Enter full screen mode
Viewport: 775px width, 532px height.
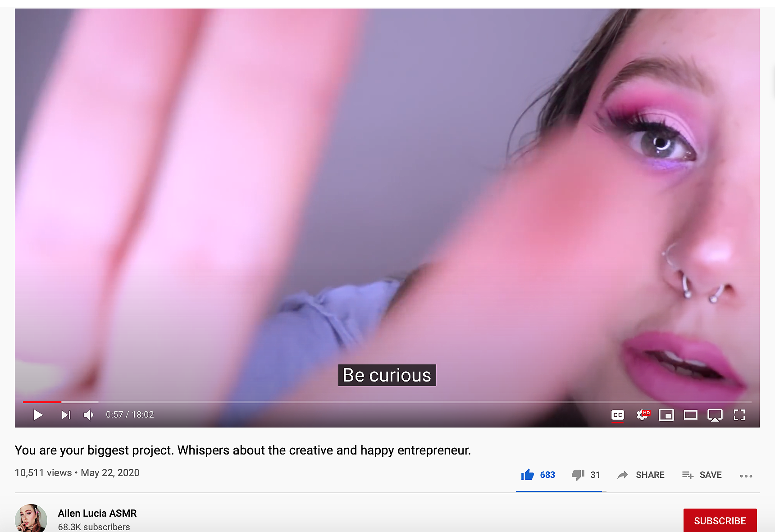coord(739,415)
